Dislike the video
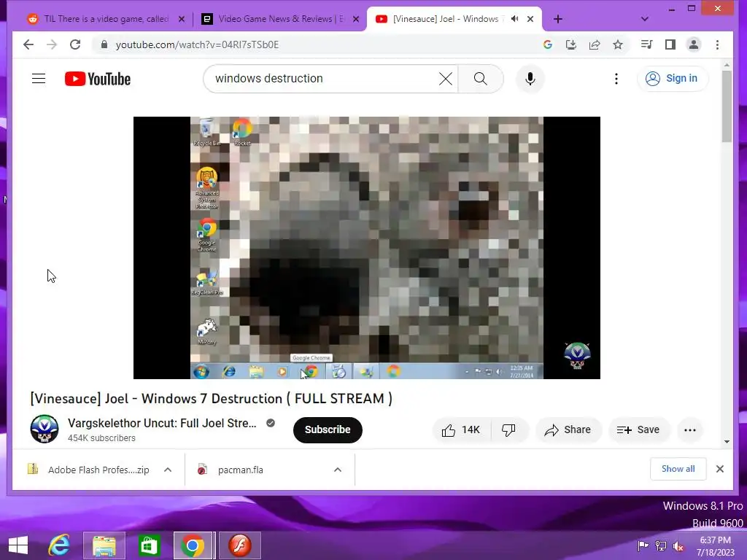 (508, 430)
